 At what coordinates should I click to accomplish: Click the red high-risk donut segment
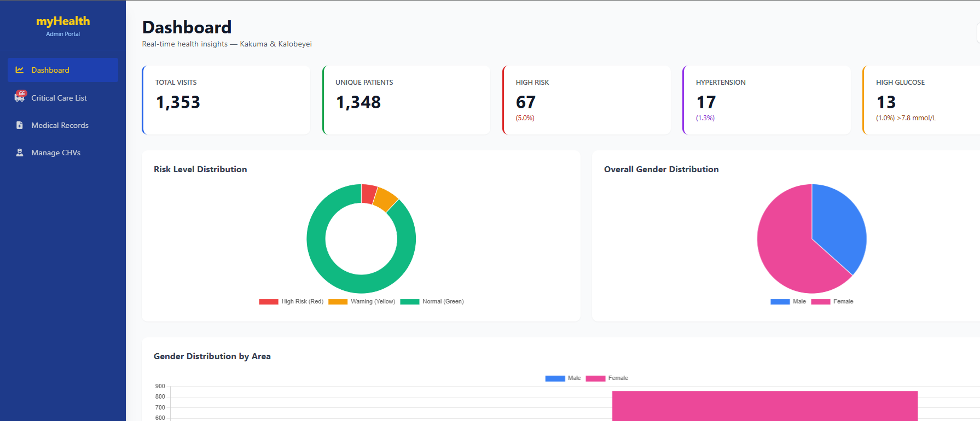click(369, 194)
